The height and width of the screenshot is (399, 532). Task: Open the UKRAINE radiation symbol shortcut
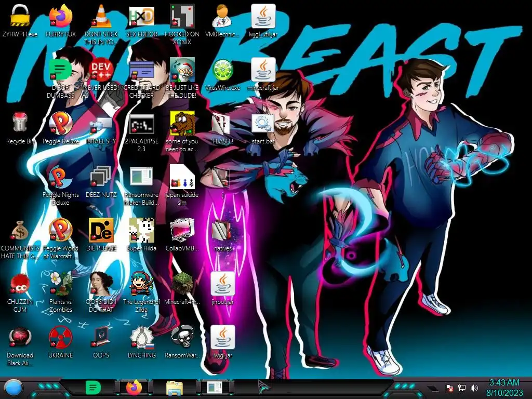click(60, 337)
